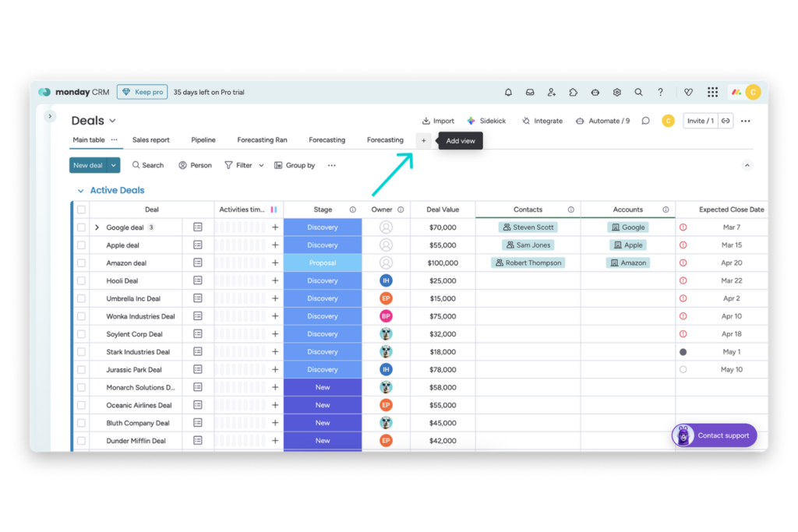Click the heart favorites icon
Viewport: 798px width, 532px height.
[688, 93]
